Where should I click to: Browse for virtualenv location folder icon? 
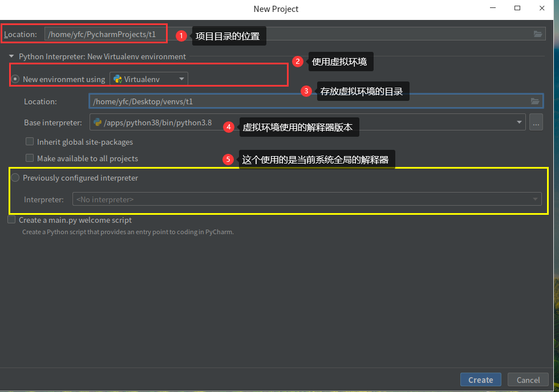535,101
